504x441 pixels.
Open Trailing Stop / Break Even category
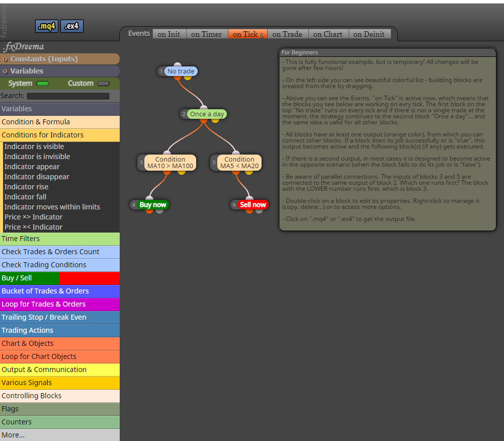(x=60, y=318)
